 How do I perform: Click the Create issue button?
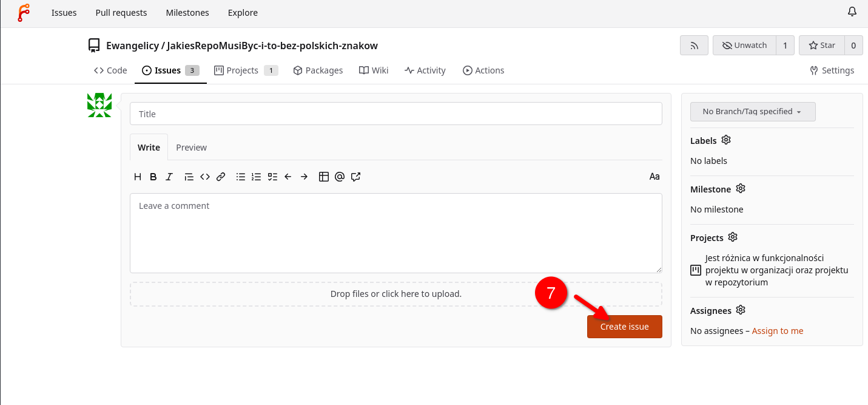click(x=624, y=327)
